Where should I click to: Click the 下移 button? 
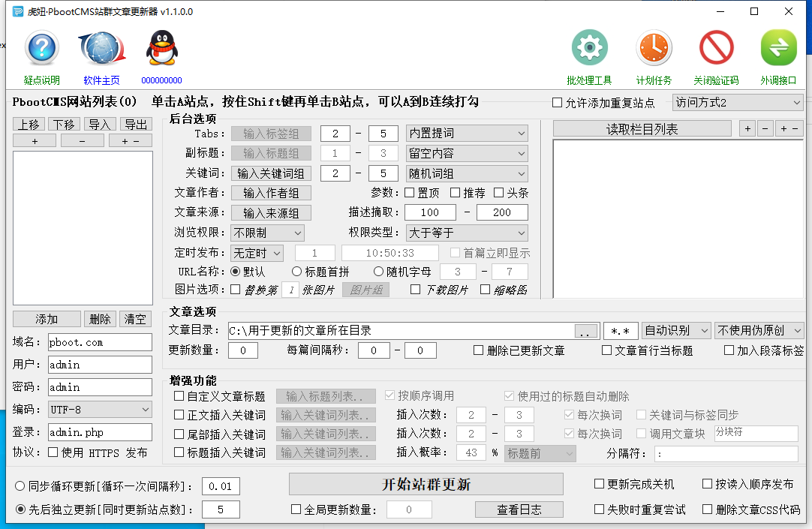pyautogui.click(x=65, y=125)
